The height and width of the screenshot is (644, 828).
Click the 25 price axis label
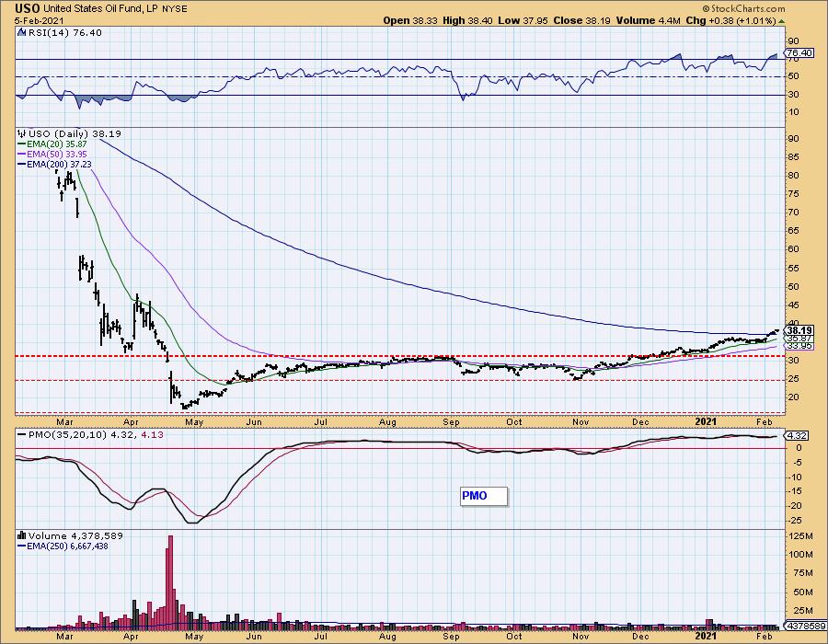(793, 378)
